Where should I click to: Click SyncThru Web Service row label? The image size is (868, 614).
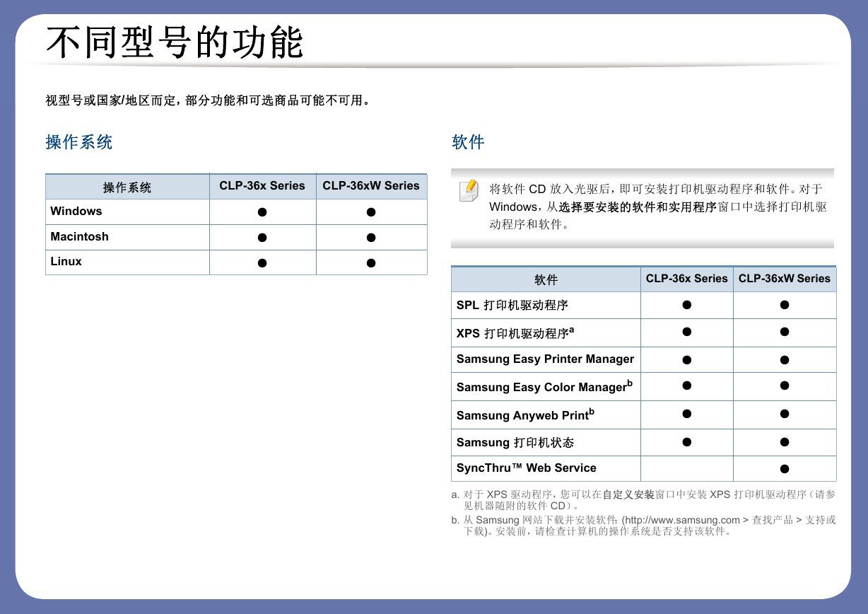(527, 468)
